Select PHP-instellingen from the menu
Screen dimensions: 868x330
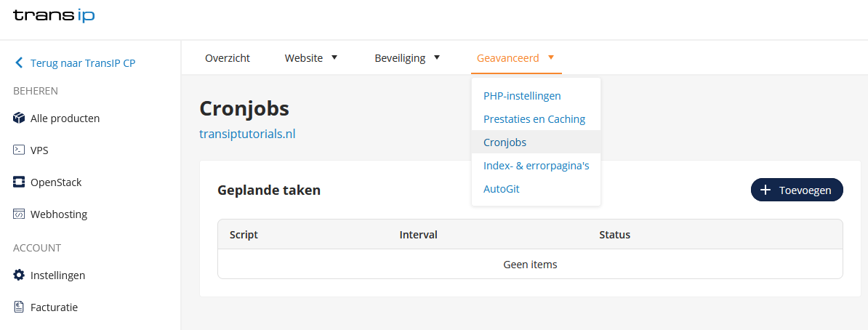522,96
